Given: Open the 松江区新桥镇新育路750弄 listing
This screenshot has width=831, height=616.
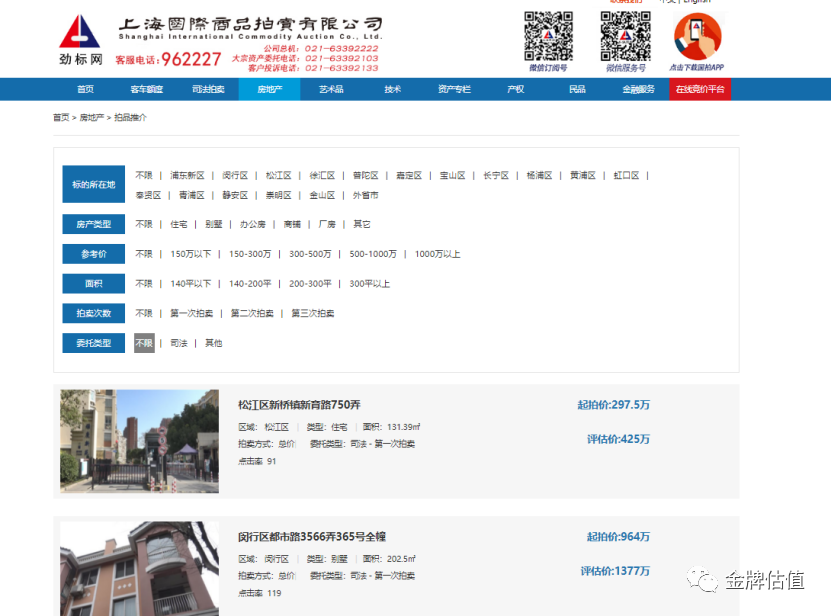Looking at the screenshot, I should pyautogui.click(x=298, y=404).
